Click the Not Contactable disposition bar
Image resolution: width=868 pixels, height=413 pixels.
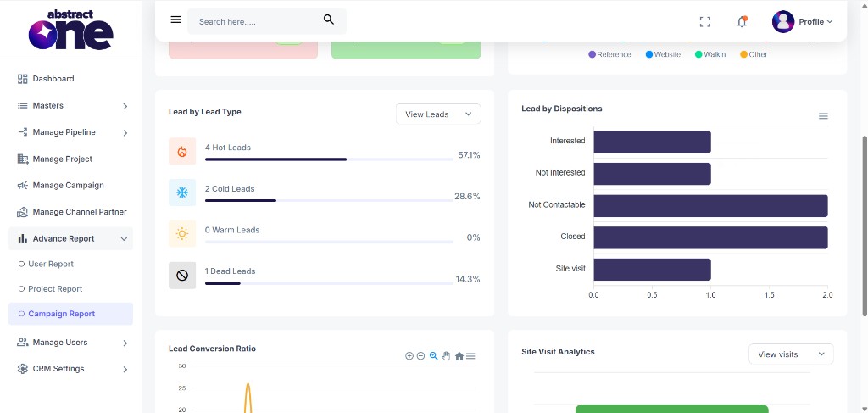(711, 205)
